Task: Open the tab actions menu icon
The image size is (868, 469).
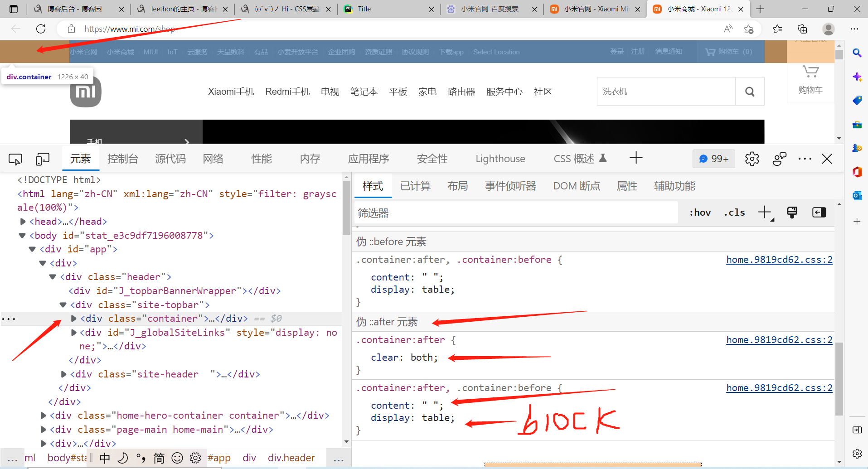Action: coord(14,9)
